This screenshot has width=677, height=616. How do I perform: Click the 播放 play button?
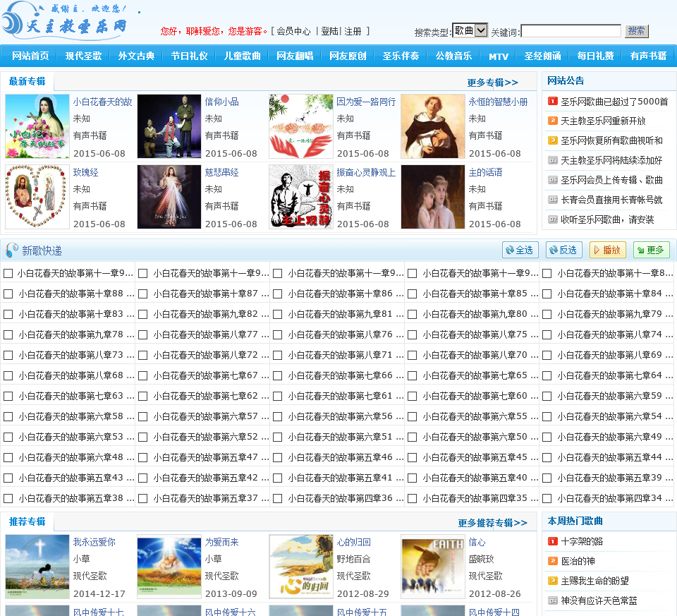tap(607, 250)
